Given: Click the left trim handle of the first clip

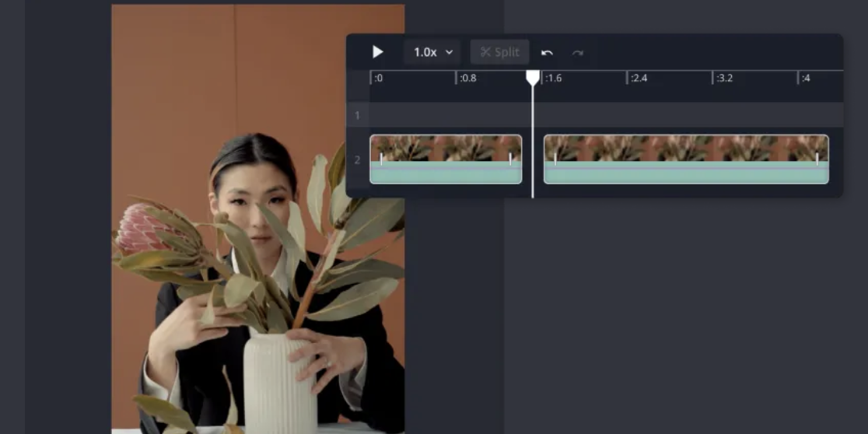Looking at the screenshot, I should coord(381,159).
